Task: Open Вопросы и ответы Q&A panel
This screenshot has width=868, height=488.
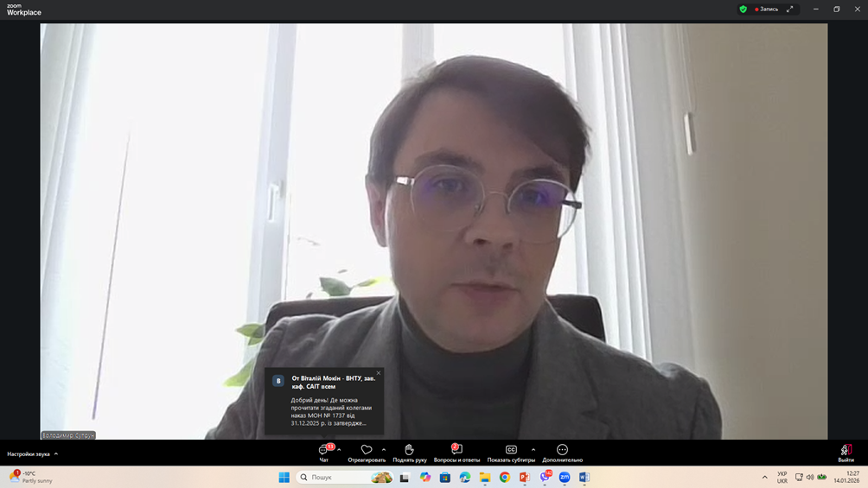Action: 456,453
